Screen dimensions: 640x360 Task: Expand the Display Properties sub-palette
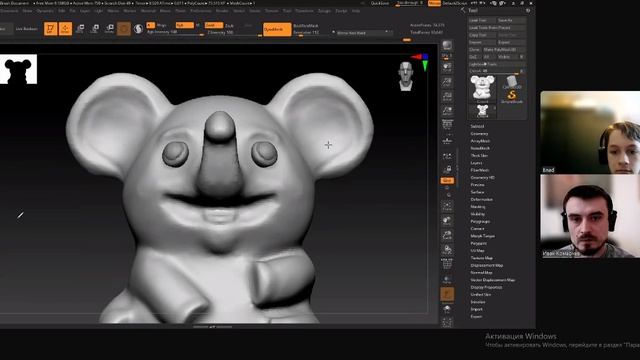(486, 287)
